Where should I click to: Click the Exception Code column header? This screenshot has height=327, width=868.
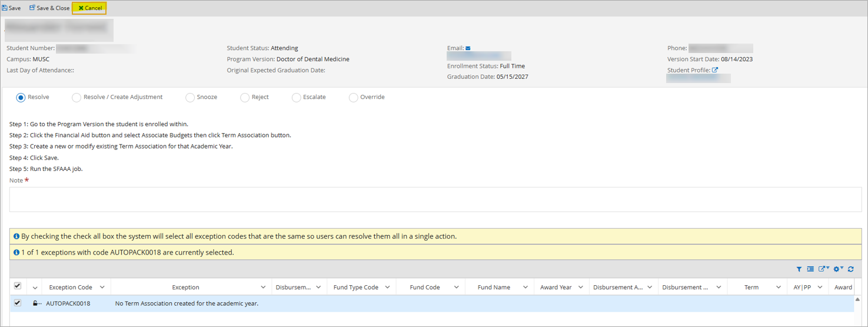coord(71,288)
